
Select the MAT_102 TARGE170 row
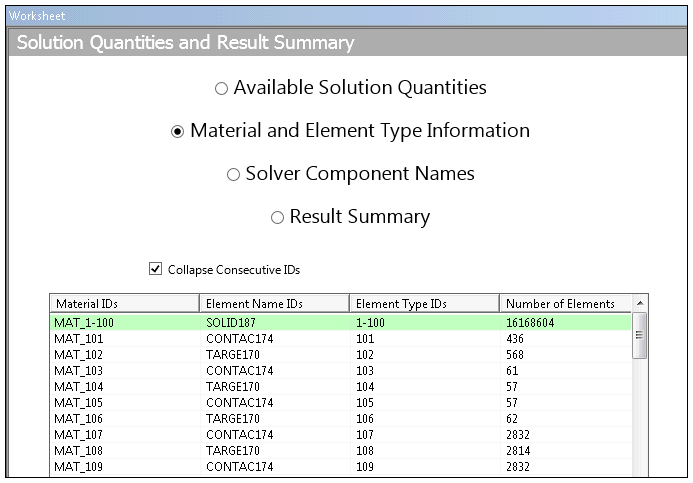(x=340, y=354)
